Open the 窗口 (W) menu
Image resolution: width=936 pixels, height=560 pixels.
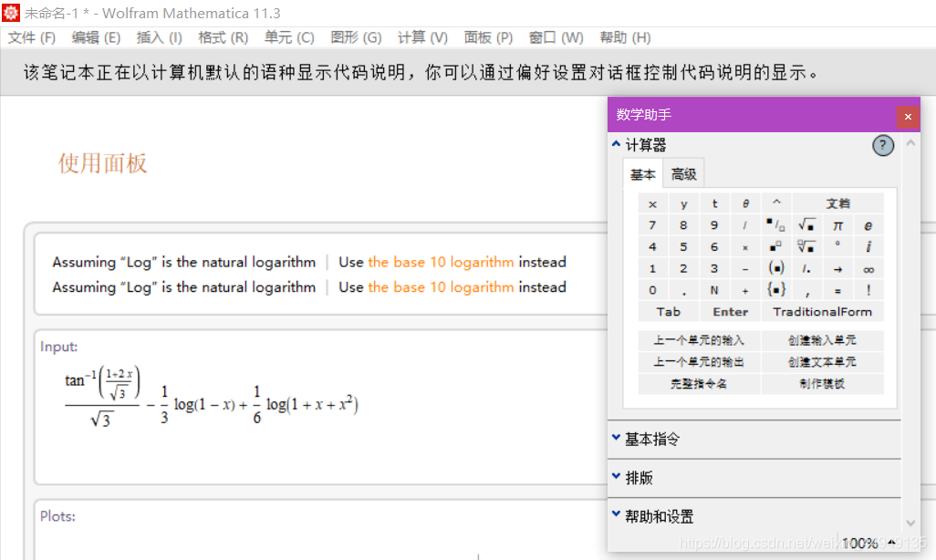pyautogui.click(x=556, y=37)
